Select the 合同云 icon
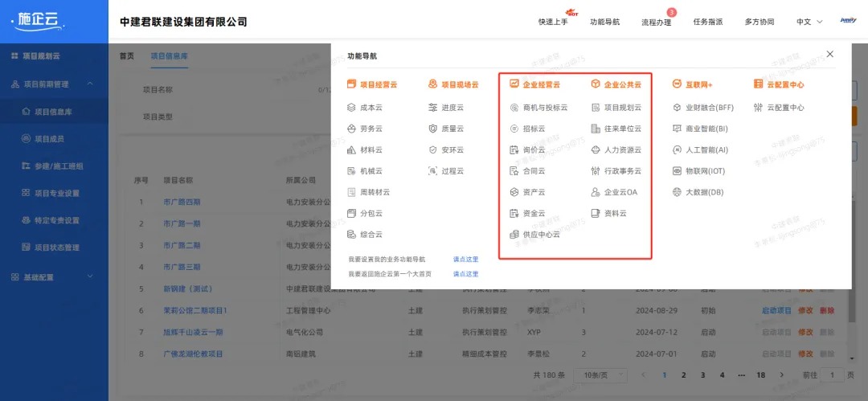 point(514,171)
